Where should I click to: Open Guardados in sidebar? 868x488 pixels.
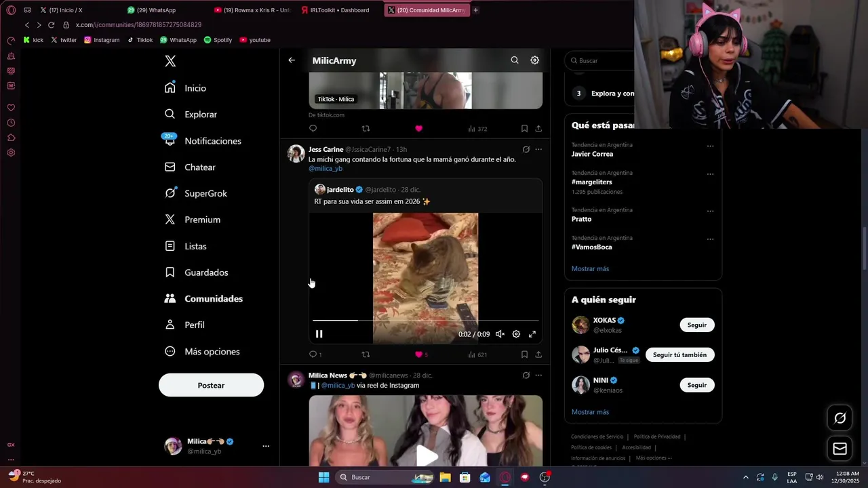[196, 272]
